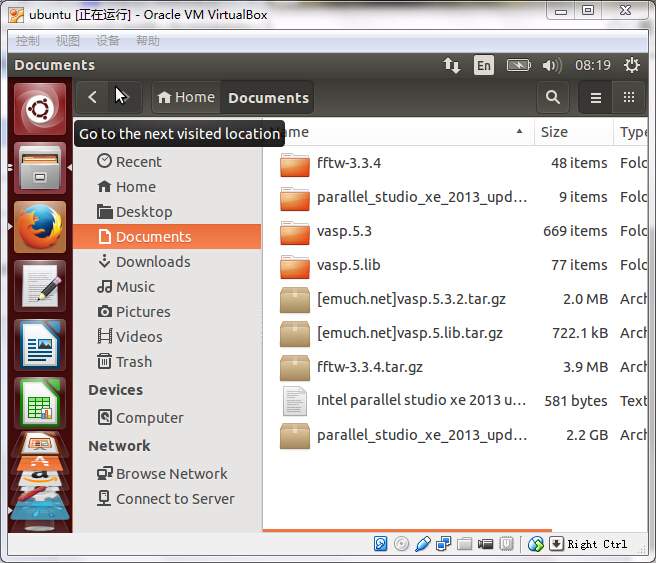Screen dimensions: 656x563
Task: Click the VirtualBox hard disk status icon
Action: click(380, 544)
